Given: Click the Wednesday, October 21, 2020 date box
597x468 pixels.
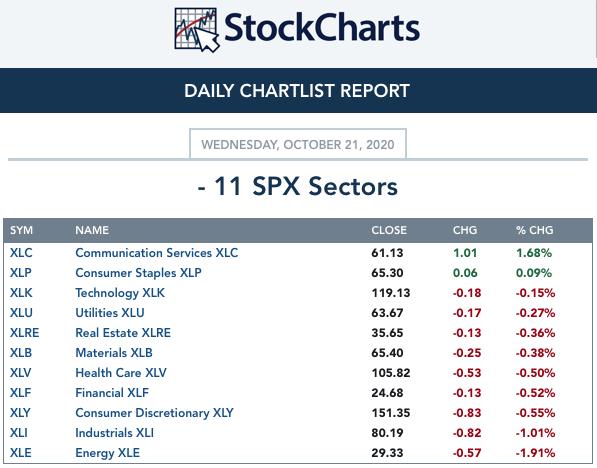Looking at the screenshot, I should pyautogui.click(x=298, y=144).
